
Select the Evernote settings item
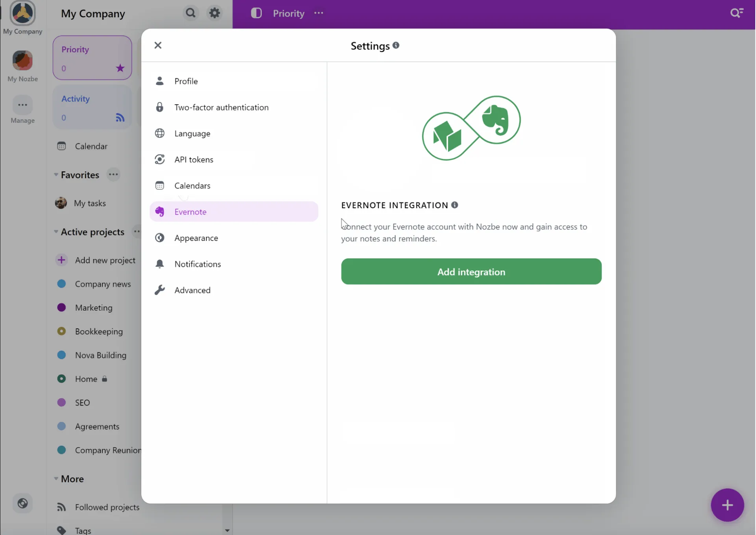pos(234,211)
